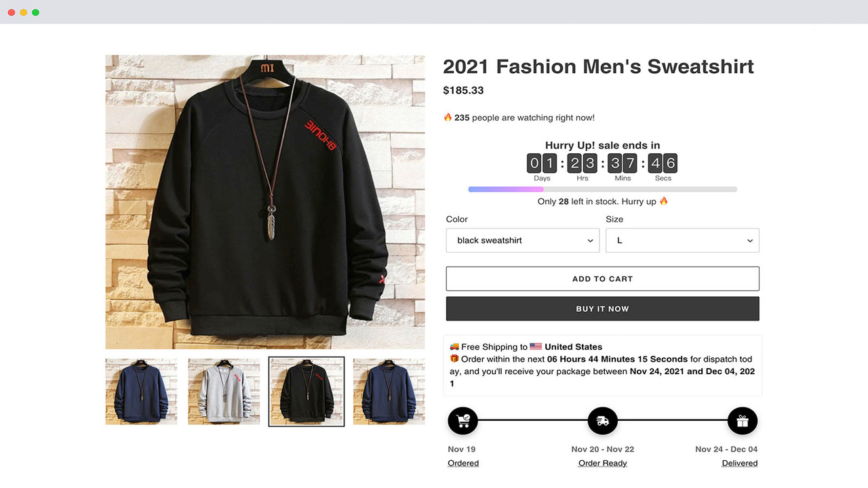
Task: Select the gray sweatshirt thumbnail
Action: (224, 391)
